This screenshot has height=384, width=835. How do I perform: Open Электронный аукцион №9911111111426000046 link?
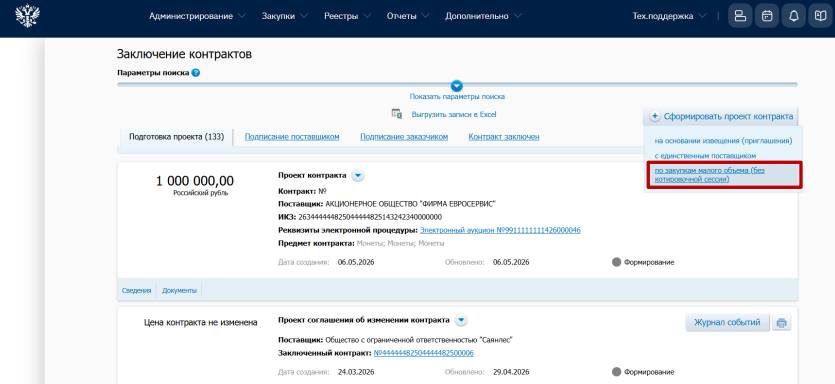[x=500, y=230]
